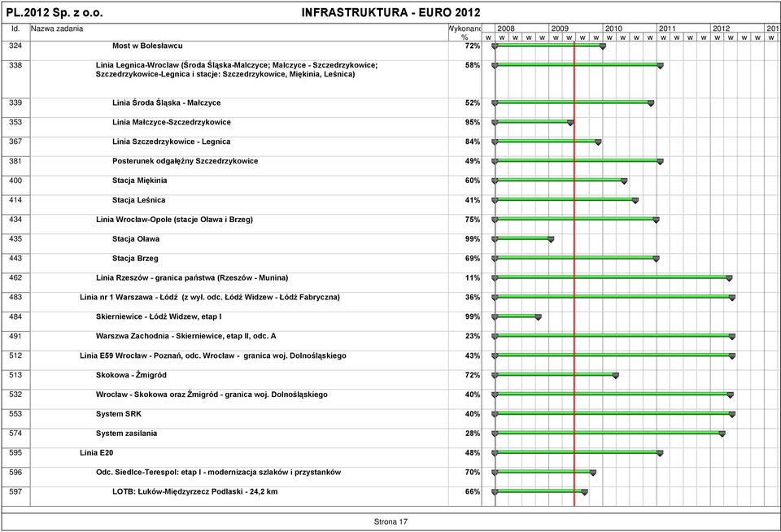Click the 'Nazwa zadania' column header

[57, 28]
